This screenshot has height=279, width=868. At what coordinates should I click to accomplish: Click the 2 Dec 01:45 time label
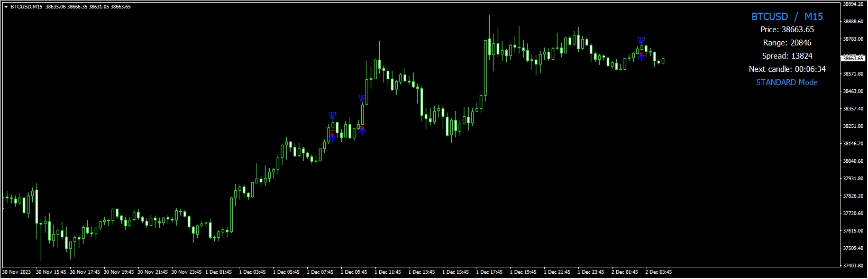click(x=625, y=273)
